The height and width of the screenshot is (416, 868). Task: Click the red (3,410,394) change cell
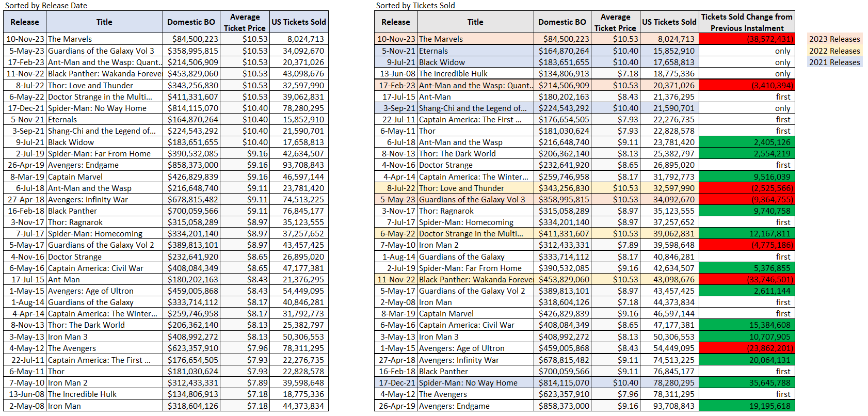[747, 85]
